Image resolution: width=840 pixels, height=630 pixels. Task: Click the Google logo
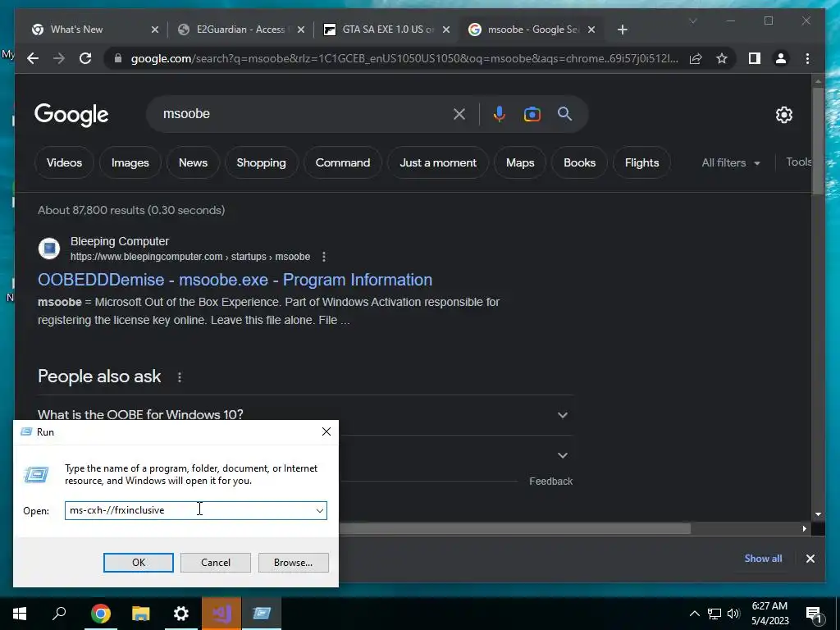[x=71, y=114]
